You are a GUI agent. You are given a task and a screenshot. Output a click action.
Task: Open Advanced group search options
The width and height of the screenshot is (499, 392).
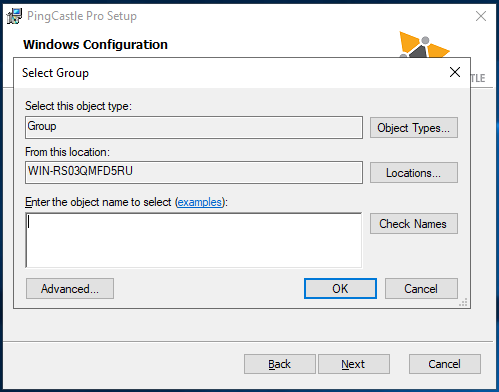[70, 289]
